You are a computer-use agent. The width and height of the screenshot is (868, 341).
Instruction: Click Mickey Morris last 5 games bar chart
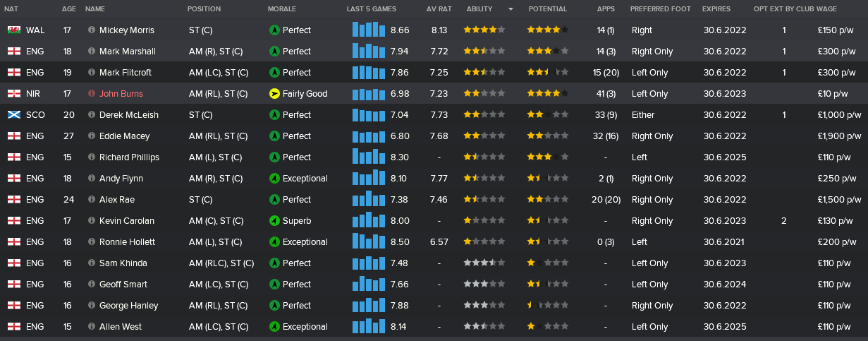pyautogui.click(x=368, y=30)
